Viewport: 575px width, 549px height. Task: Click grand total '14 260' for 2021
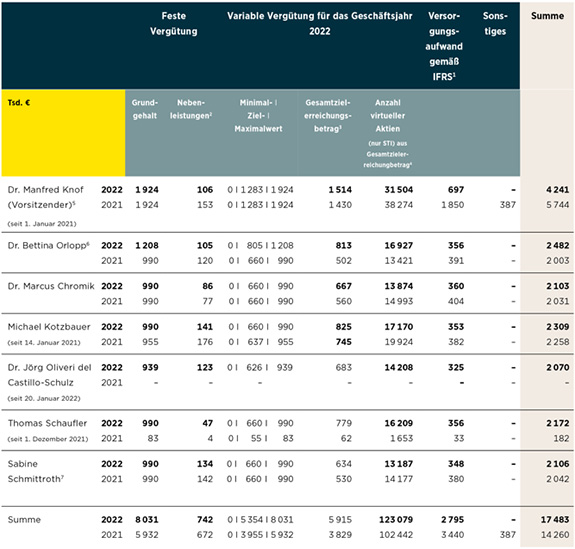click(555, 535)
